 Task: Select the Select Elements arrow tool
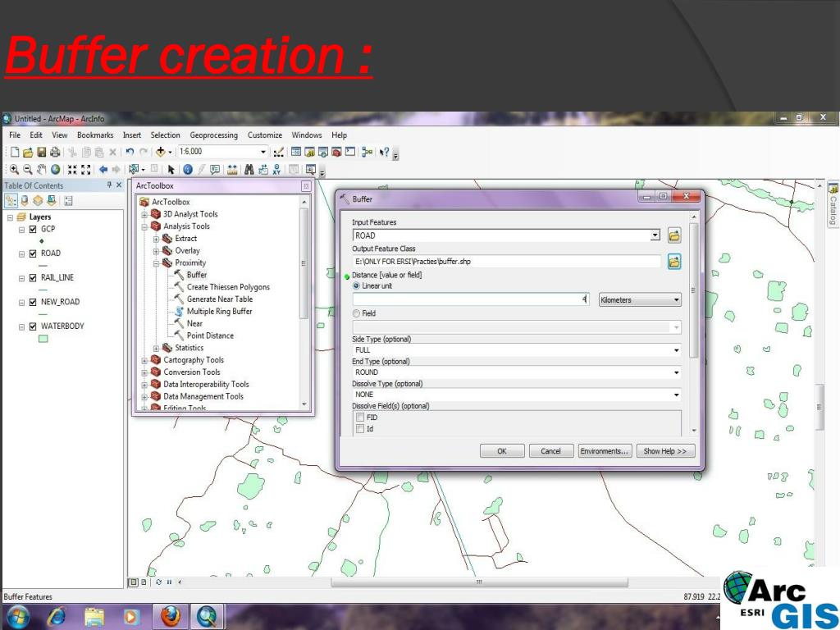tap(171, 170)
